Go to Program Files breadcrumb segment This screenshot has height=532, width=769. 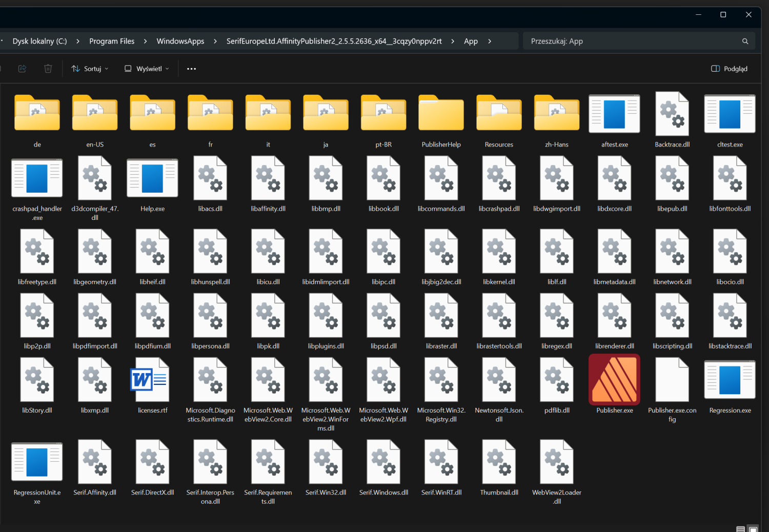(x=112, y=42)
